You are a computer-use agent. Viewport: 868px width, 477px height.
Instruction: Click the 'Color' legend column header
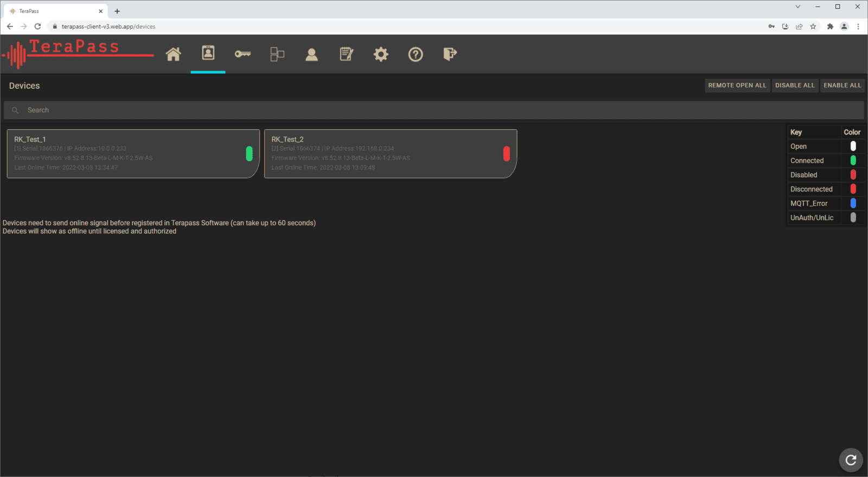click(x=852, y=132)
